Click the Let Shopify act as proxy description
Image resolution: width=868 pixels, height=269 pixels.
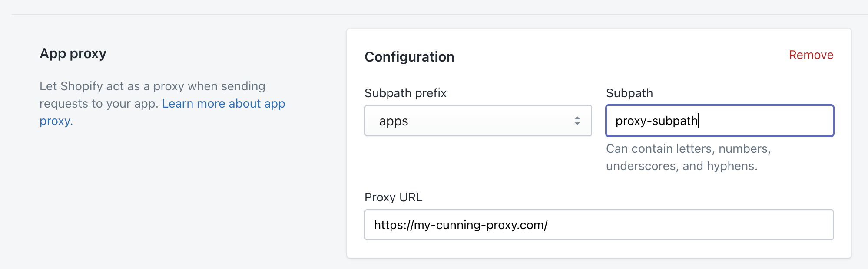tap(152, 86)
